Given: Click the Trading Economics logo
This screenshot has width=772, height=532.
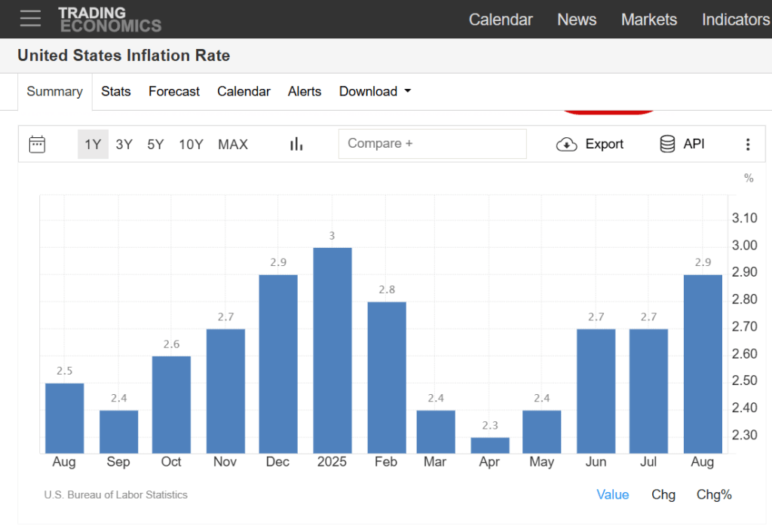Looking at the screenshot, I should pyautogui.click(x=109, y=20).
